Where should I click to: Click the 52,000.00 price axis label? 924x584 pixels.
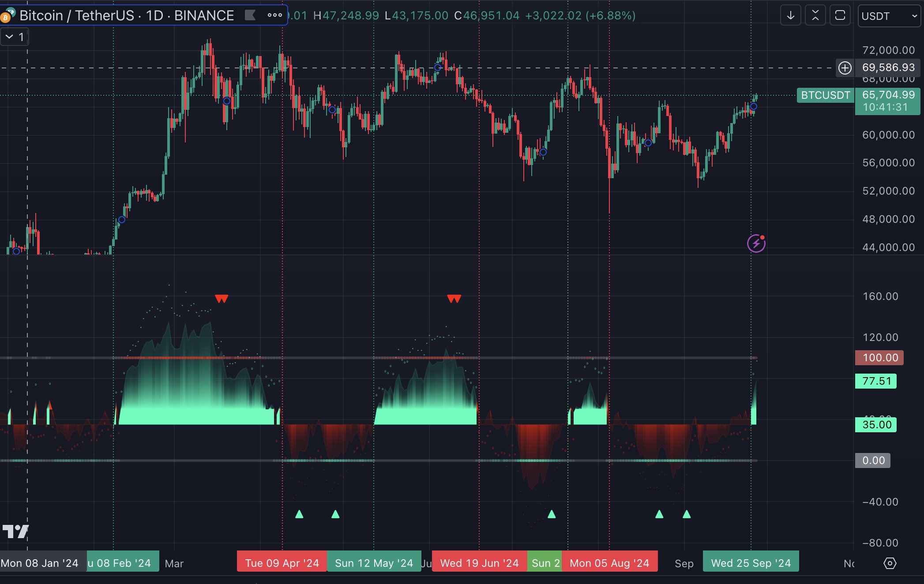point(888,191)
